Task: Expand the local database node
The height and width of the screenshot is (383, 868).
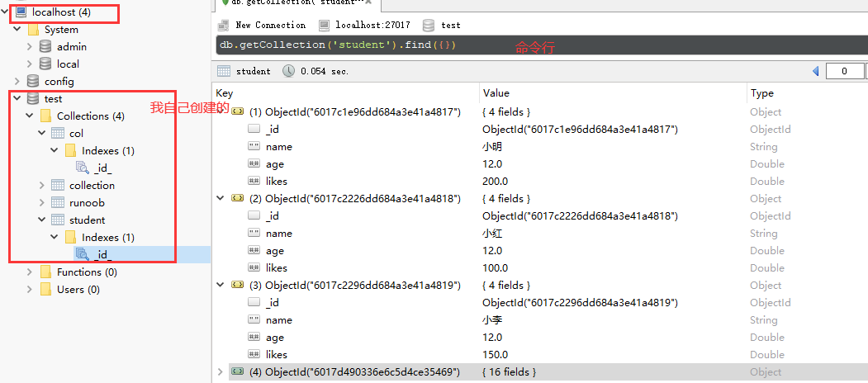Action: (30, 64)
